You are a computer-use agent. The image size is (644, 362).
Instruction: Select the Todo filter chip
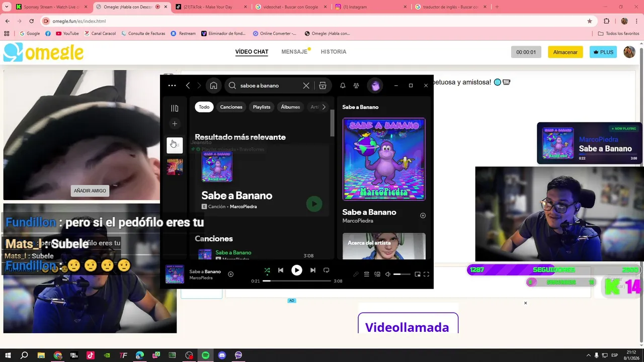[204, 107]
